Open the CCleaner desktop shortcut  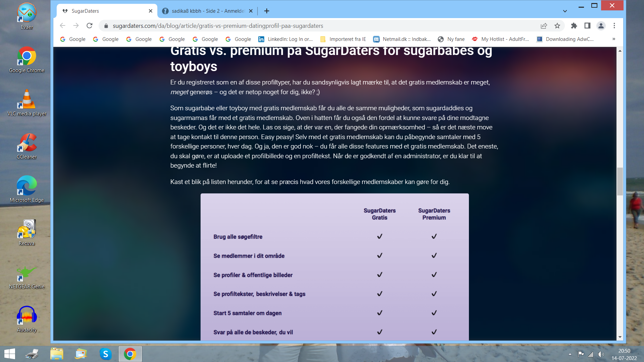pyautogui.click(x=26, y=146)
